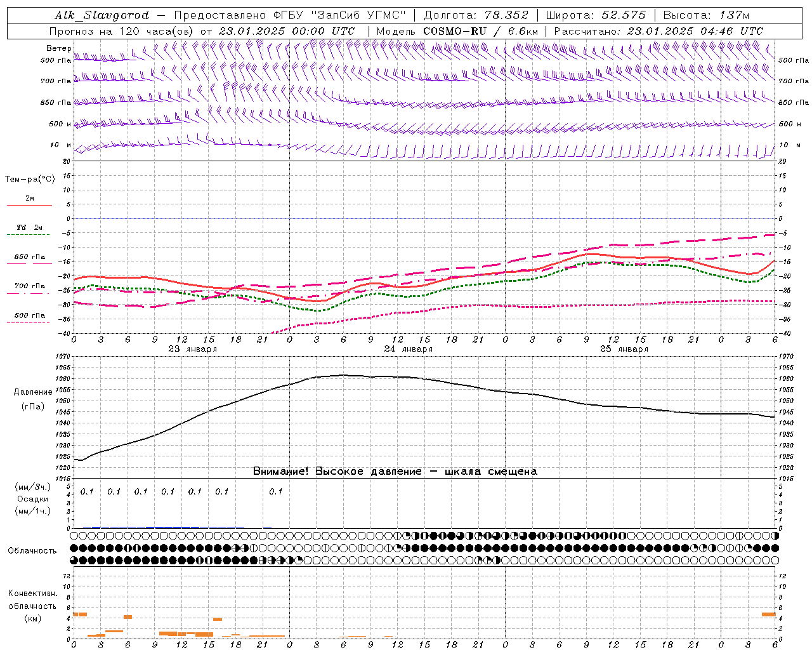Click the '(гПа)' unit under Давление
The image size is (812, 650).
(33, 406)
